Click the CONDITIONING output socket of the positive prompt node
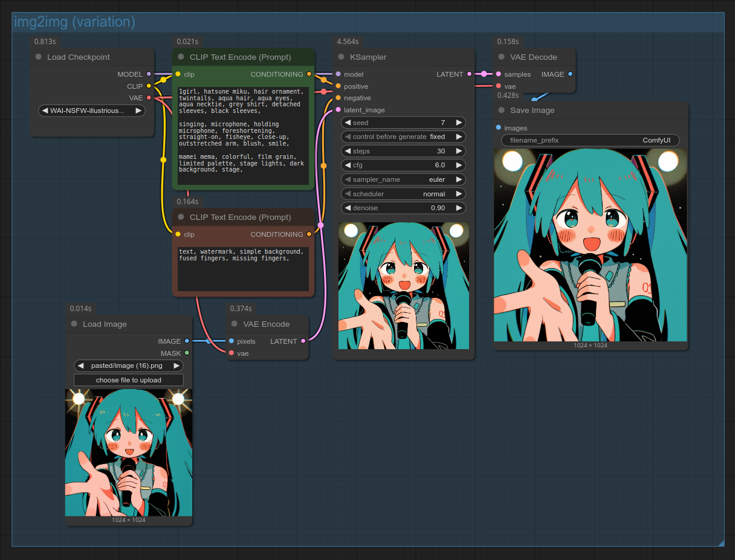 pyautogui.click(x=309, y=74)
